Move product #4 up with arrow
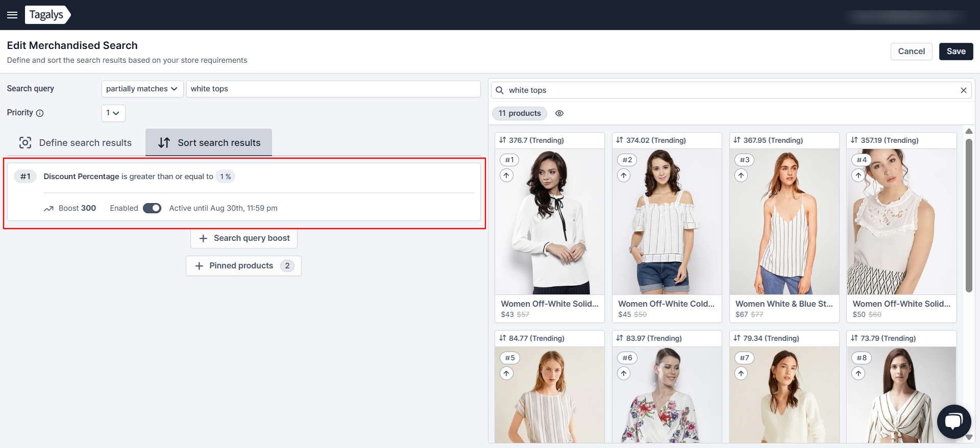980x448 pixels. pos(859,176)
